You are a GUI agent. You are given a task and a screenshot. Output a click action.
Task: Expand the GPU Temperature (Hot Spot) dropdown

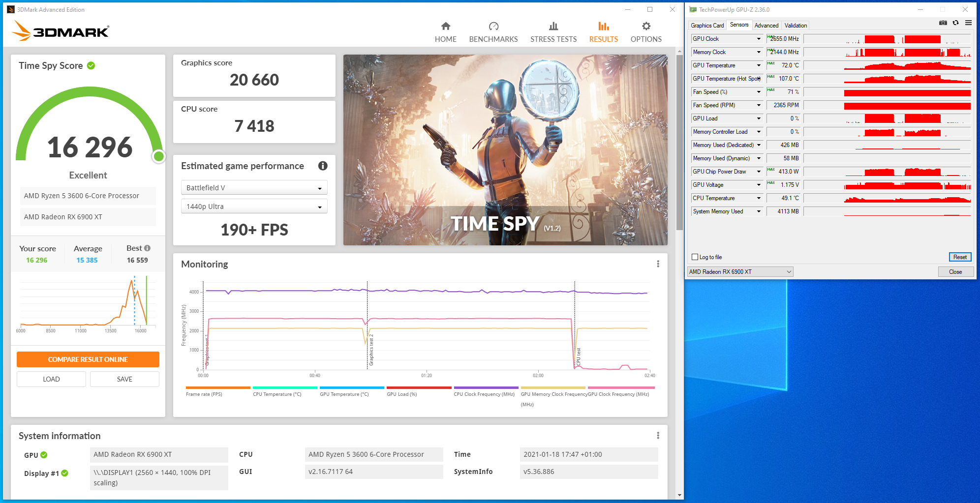tap(759, 79)
